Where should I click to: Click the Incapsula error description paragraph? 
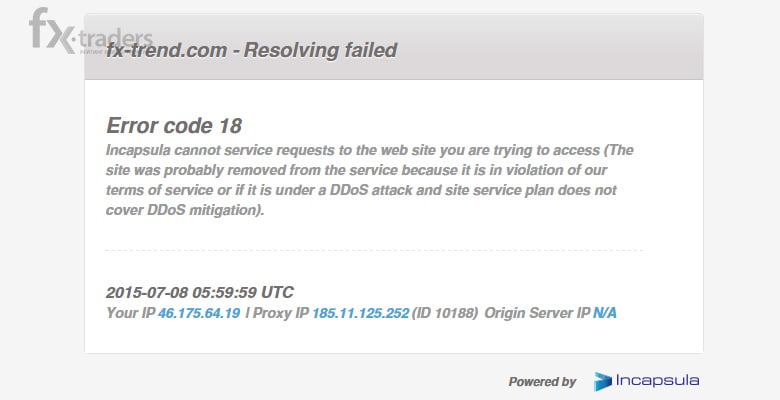click(x=370, y=180)
